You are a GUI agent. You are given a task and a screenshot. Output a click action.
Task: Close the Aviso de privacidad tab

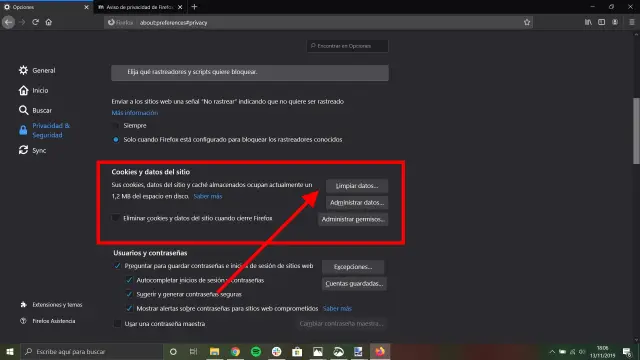click(180, 7)
